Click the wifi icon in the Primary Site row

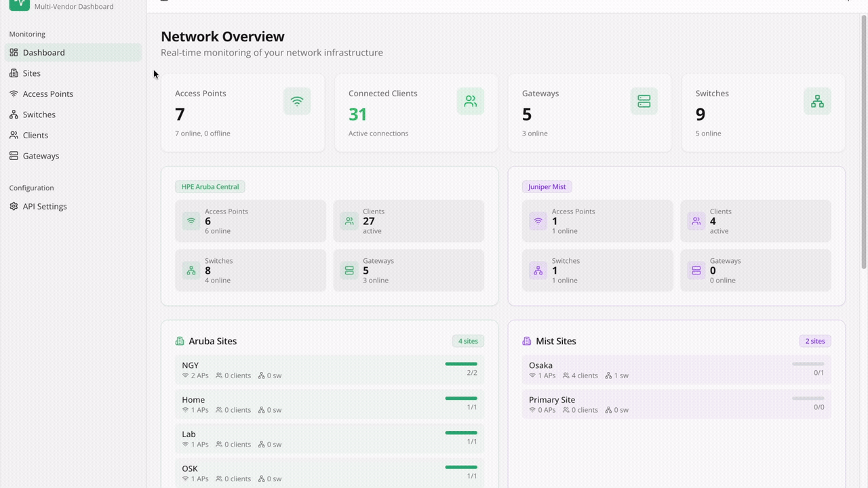tap(532, 410)
